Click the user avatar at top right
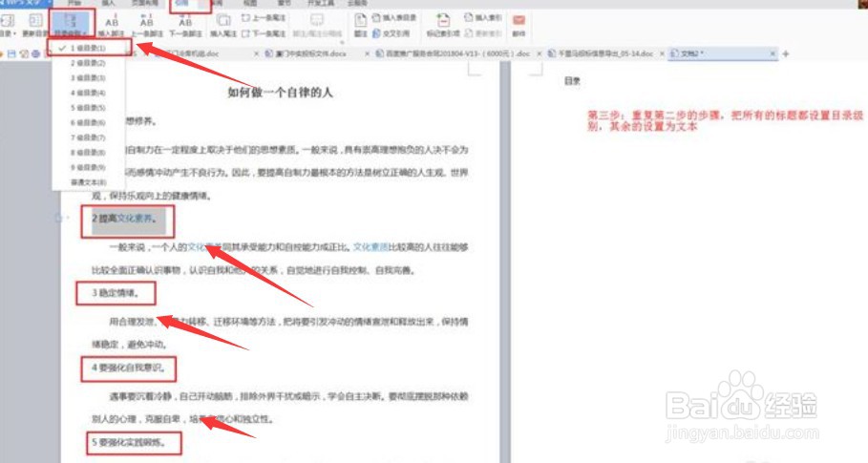 (862, 3)
